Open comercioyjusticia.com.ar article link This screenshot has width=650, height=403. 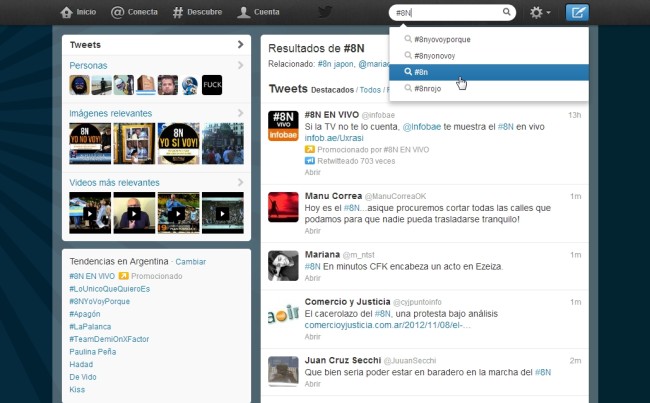click(x=388, y=325)
